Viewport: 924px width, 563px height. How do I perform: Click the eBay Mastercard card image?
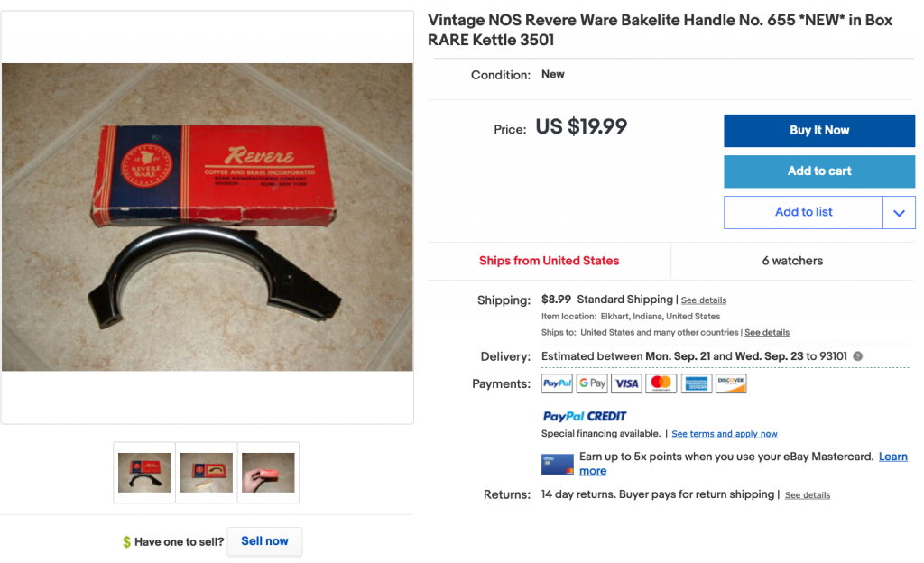pyautogui.click(x=558, y=464)
